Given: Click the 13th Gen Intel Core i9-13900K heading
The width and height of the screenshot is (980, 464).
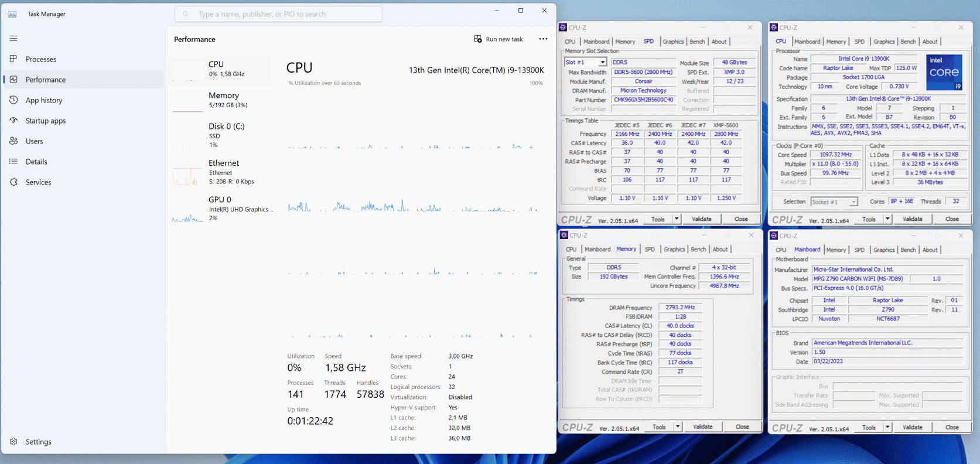Looking at the screenshot, I should click(x=476, y=70).
